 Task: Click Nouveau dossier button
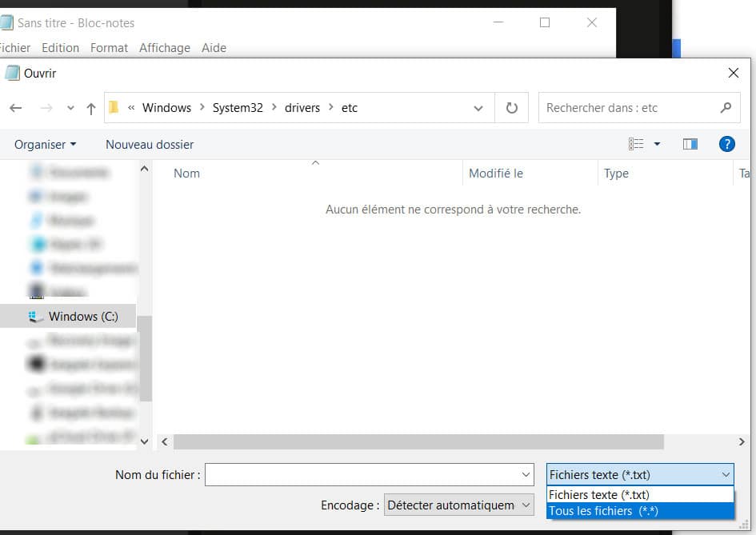[150, 145]
